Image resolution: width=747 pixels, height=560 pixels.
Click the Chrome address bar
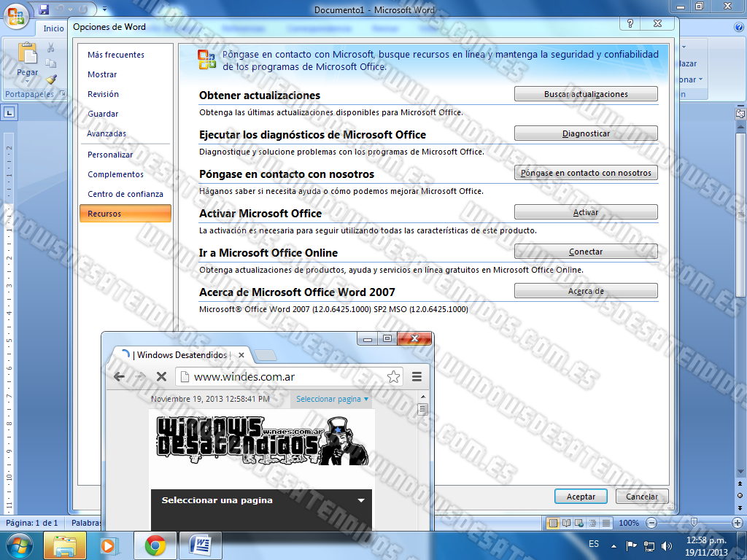pyautogui.click(x=289, y=377)
